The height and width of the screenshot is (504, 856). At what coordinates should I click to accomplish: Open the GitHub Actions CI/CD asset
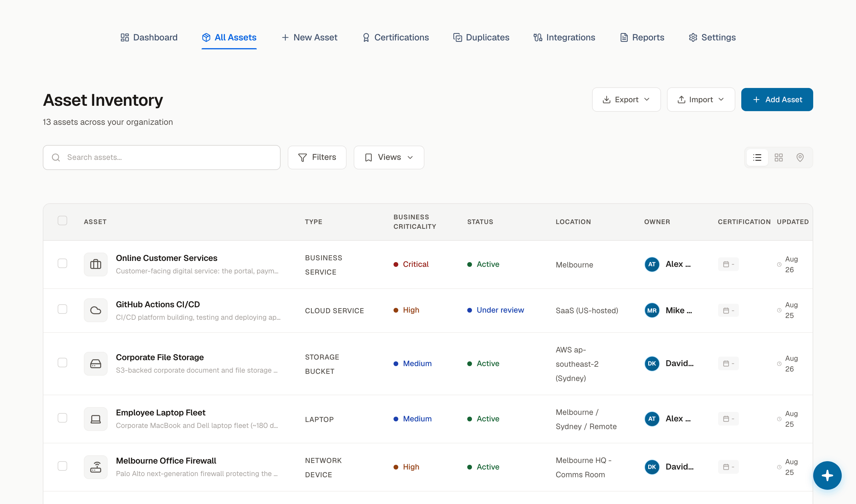click(158, 305)
